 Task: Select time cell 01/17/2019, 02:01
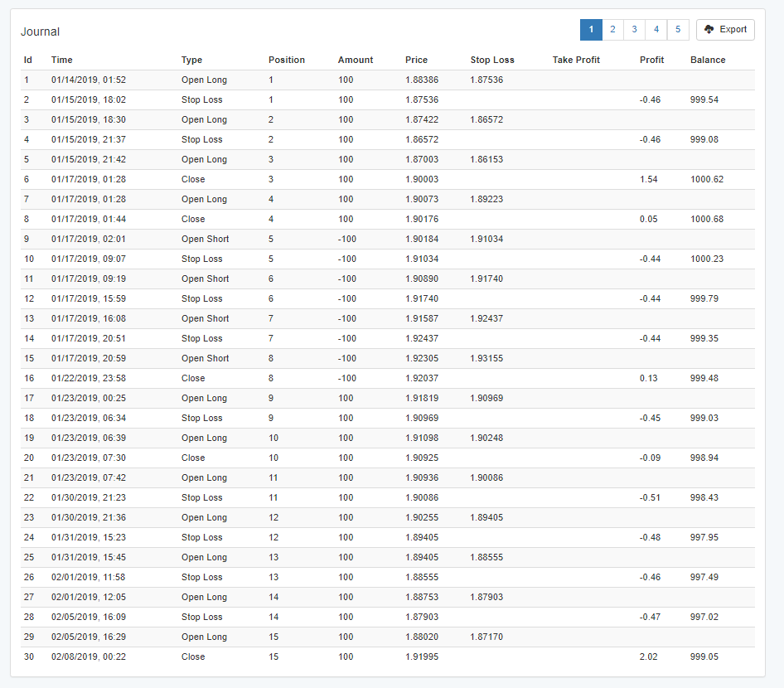89,239
